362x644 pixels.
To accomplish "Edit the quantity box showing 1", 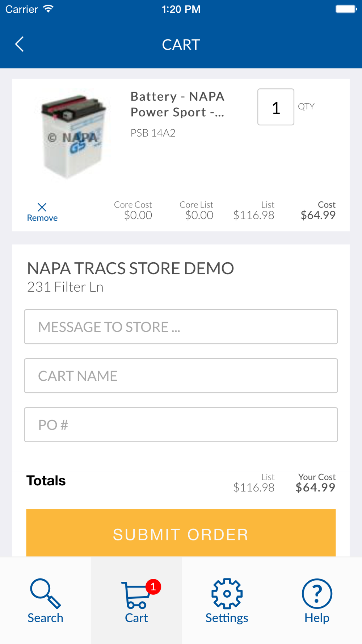I will pos(276,107).
